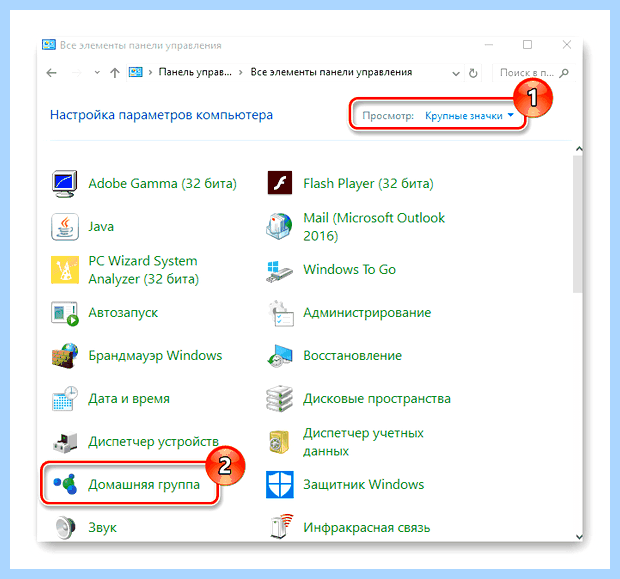Click the Домашняя группа icon
Screen dimensions: 620x579
click(x=65, y=484)
